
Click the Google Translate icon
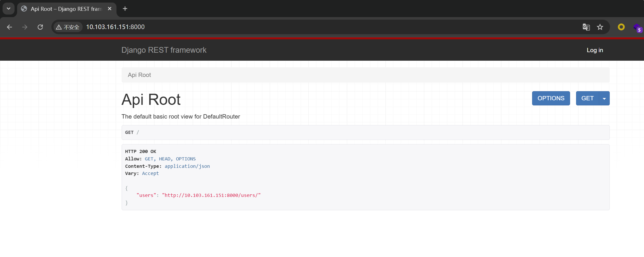pyautogui.click(x=586, y=27)
